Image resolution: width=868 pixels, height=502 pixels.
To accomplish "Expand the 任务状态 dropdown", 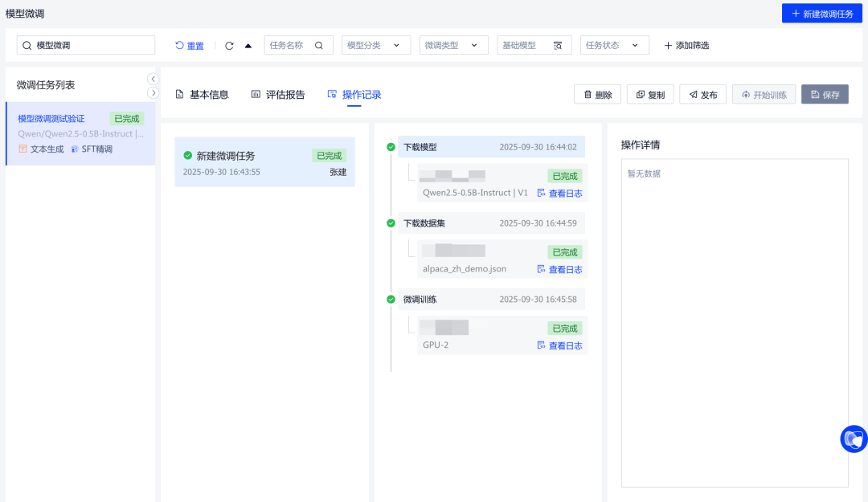I will 614,46.
